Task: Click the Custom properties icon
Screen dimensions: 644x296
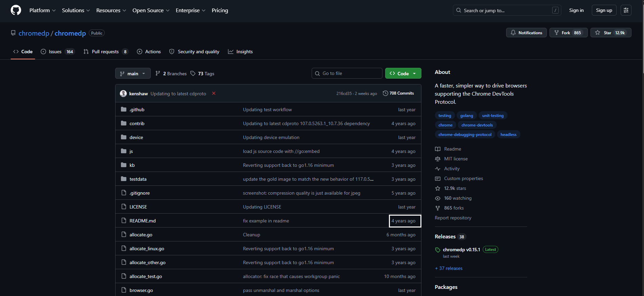Action: [x=438, y=178]
